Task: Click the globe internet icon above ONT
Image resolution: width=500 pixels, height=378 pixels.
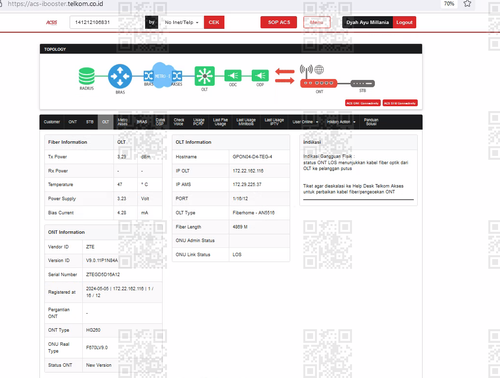Action: 319,69
